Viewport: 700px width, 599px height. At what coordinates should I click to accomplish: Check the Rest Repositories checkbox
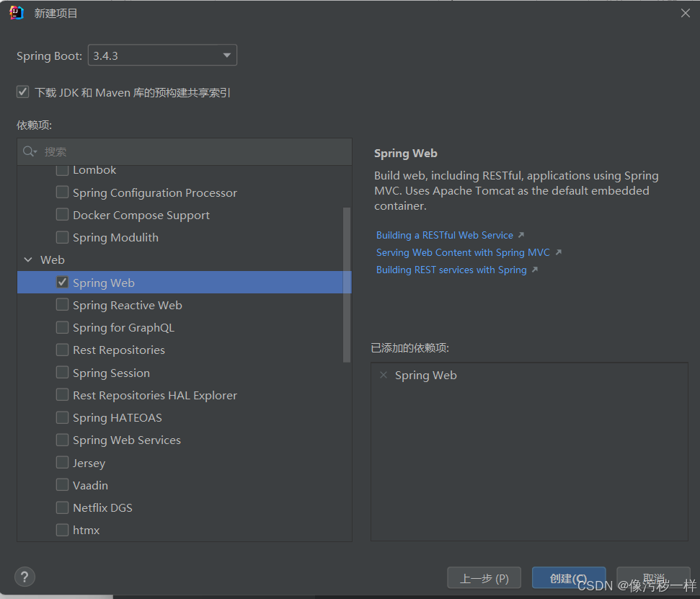point(62,350)
